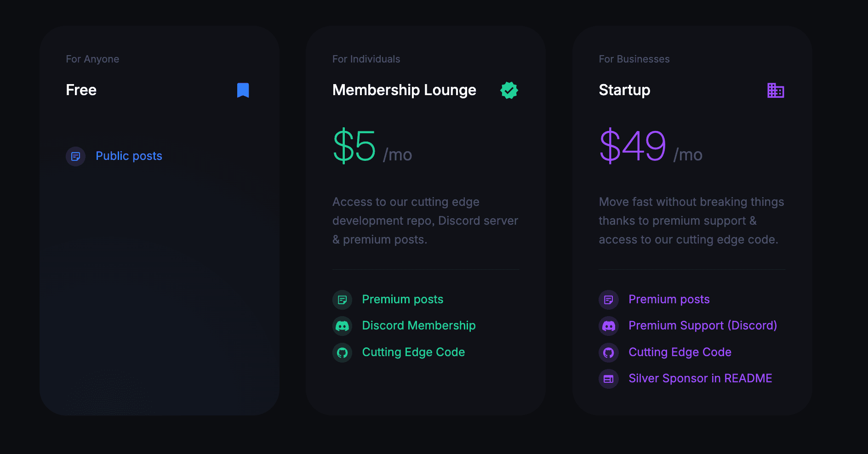Click the purple Premium posts icon
868x454 pixels.
click(609, 300)
